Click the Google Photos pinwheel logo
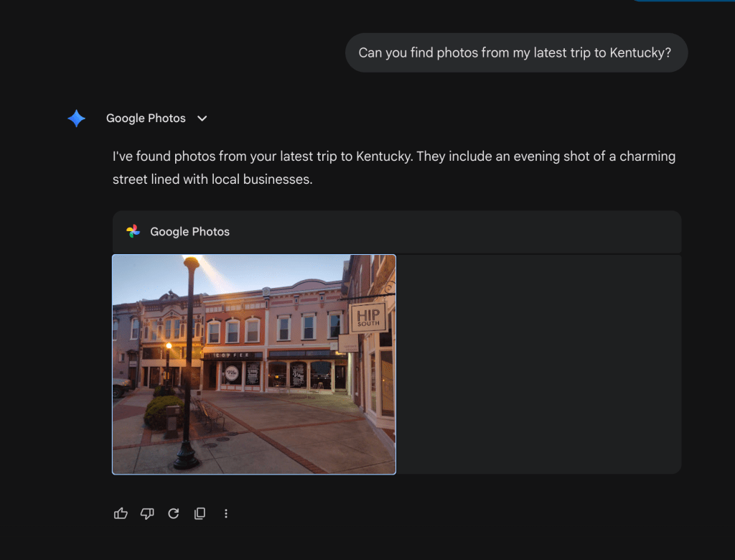Viewport: 735px width, 560px height. pyautogui.click(x=133, y=231)
